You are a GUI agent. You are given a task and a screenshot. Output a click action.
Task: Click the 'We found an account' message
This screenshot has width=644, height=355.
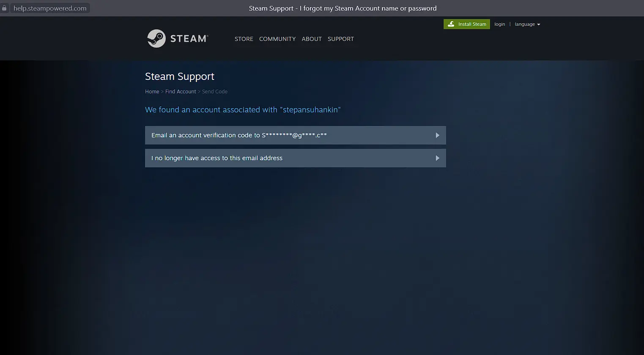pos(243,110)
